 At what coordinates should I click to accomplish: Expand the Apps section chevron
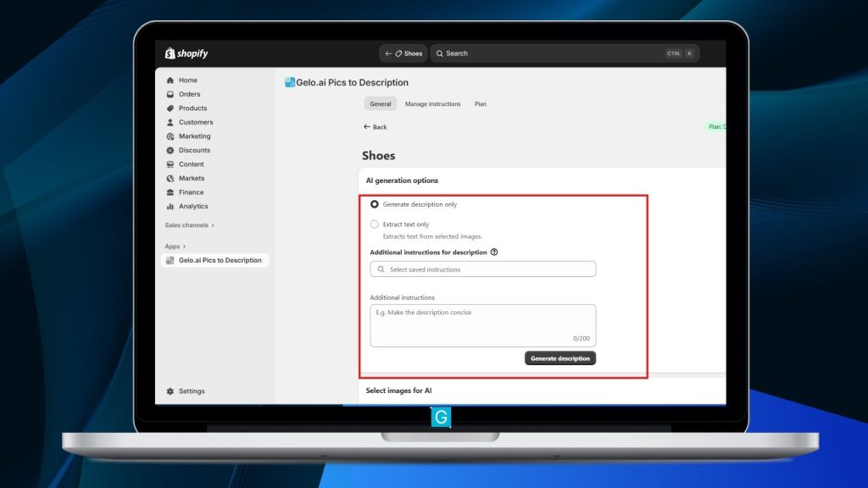click(184, 247)
